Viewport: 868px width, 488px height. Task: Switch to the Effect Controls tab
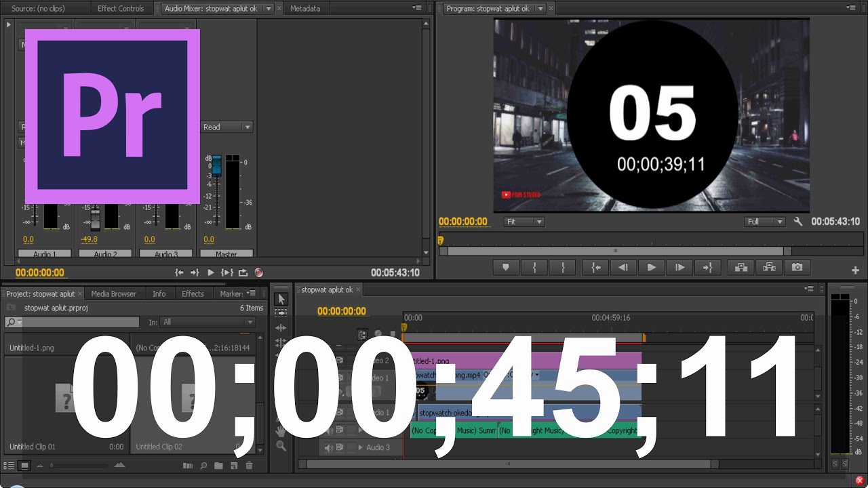click(121, 8)
